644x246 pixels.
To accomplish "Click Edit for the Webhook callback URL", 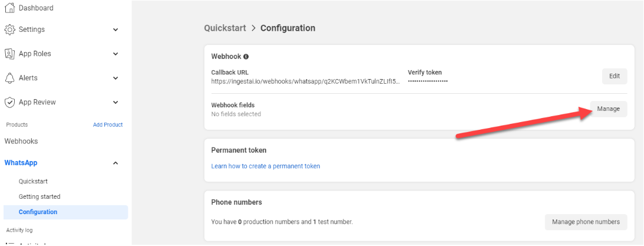I will pos(615,76).
